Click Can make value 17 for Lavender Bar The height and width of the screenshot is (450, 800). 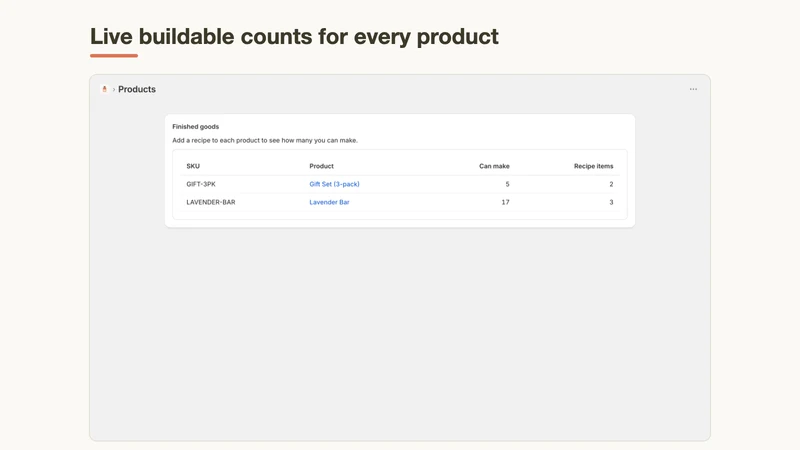tap(505, 202)
